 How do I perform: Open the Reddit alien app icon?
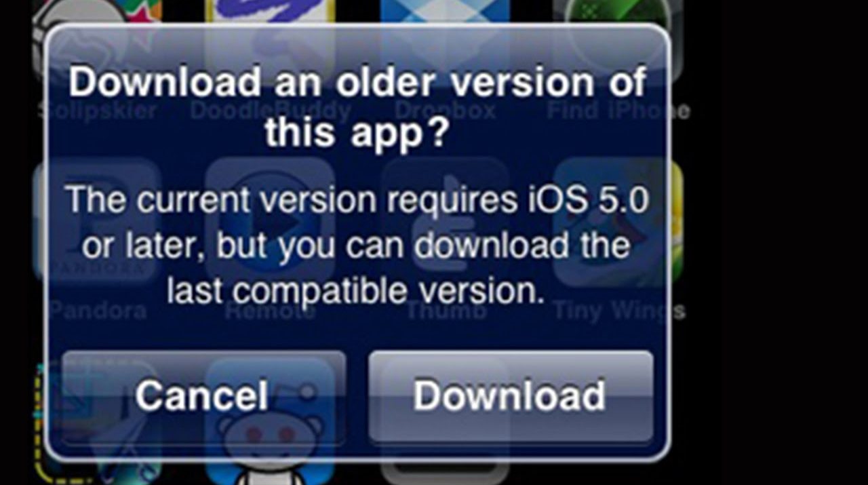(x=270, y=421)
